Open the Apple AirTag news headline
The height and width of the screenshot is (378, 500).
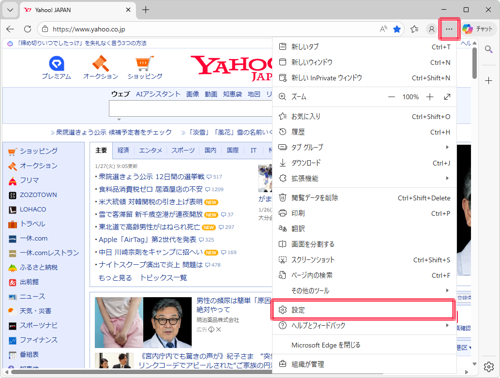(147, 239)
